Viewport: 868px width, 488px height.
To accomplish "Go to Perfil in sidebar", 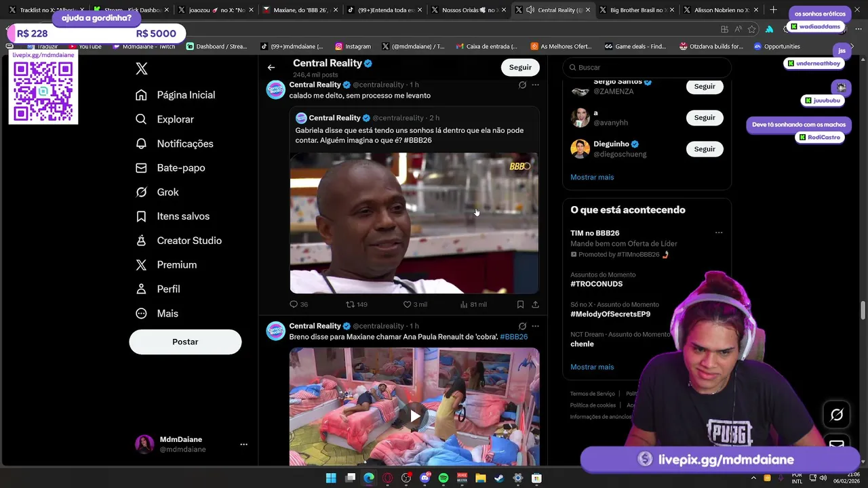I will 158,289.
